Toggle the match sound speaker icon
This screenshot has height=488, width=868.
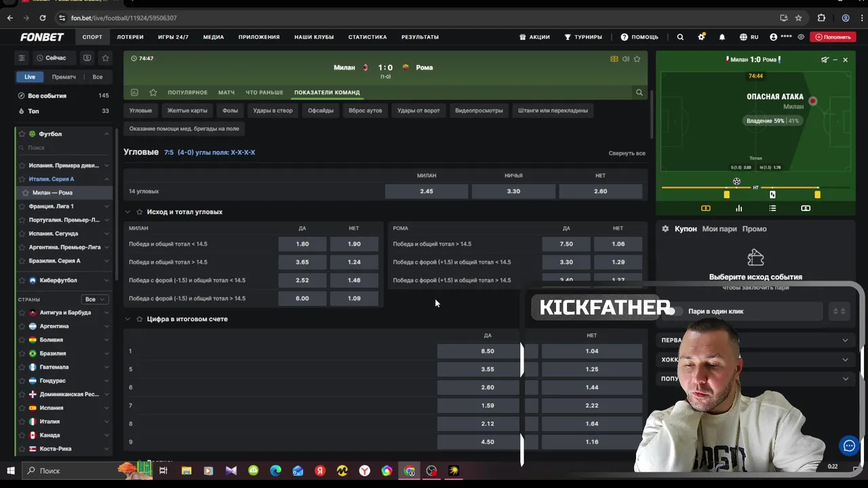point(626,59)
